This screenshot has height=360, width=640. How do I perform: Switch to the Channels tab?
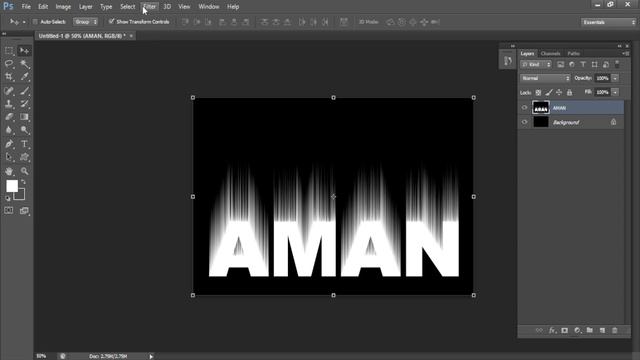(x=550, y=53)
